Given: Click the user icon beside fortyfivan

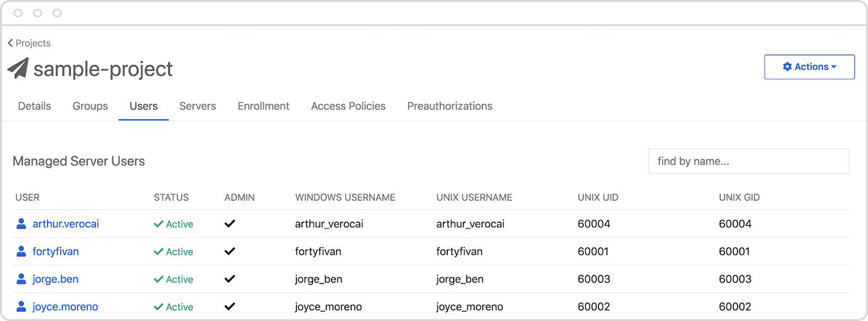Looking at the screenshot, I should point(21,252).
